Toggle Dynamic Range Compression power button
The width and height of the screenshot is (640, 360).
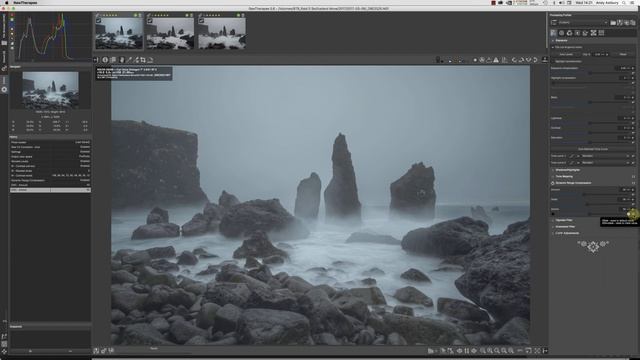coord(553,183)
